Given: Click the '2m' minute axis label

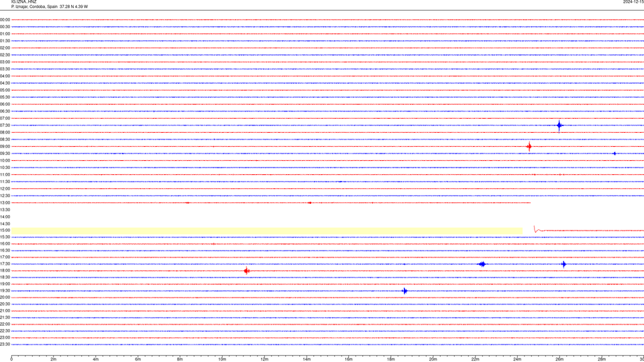Looking at the screenshot, I should 54,359.
